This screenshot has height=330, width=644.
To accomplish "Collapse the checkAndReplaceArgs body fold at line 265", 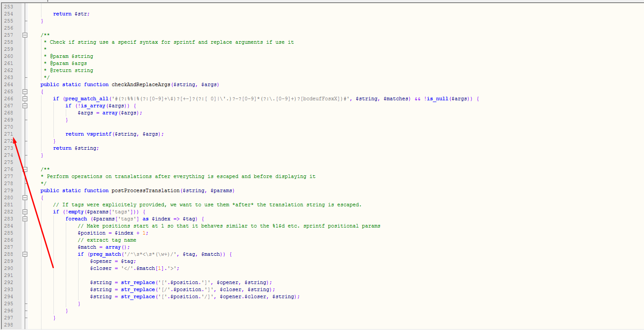I will pyautogui.click(x=25, y=91).
